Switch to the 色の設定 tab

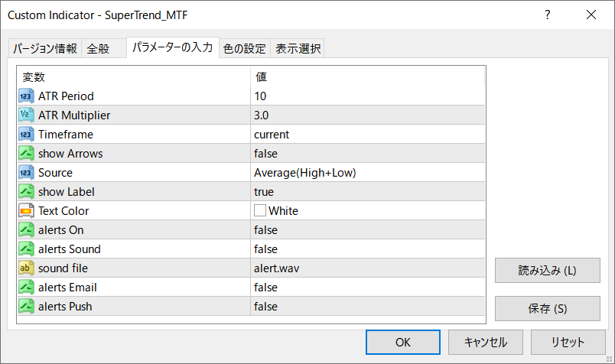click(x=245, y=49)
